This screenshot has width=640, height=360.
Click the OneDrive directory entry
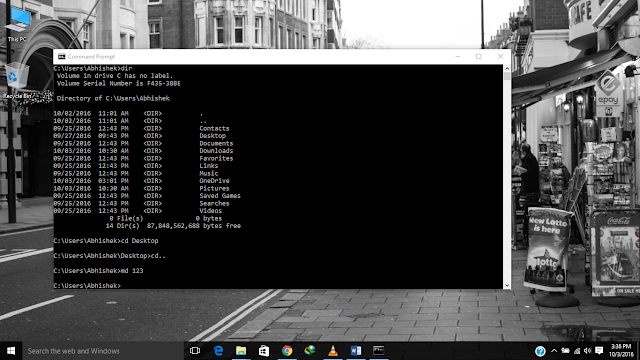pyautogui.click(x=214, y=181)
